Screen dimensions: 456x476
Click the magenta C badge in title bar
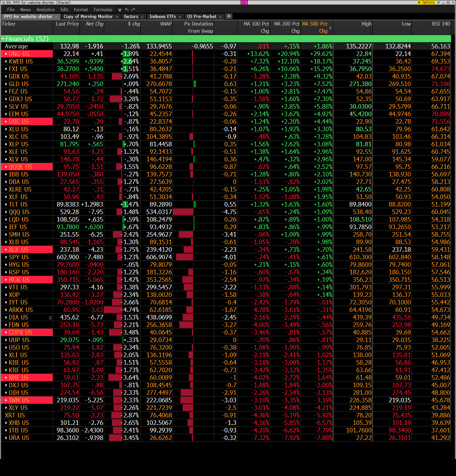coord(244,2)
